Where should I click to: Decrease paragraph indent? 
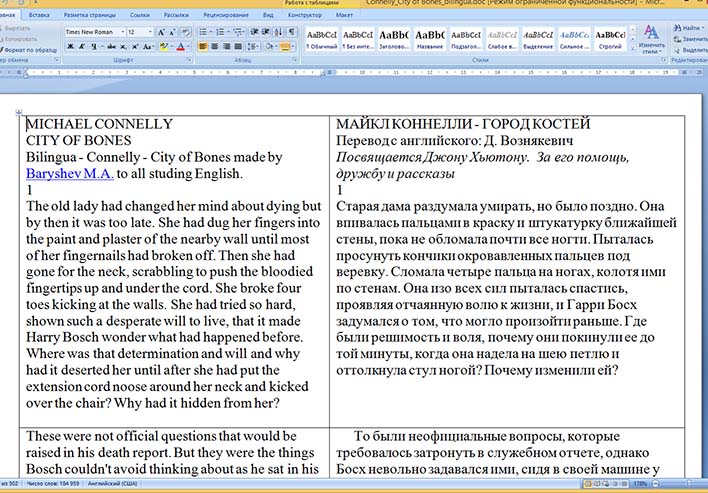tap(254, 32)
